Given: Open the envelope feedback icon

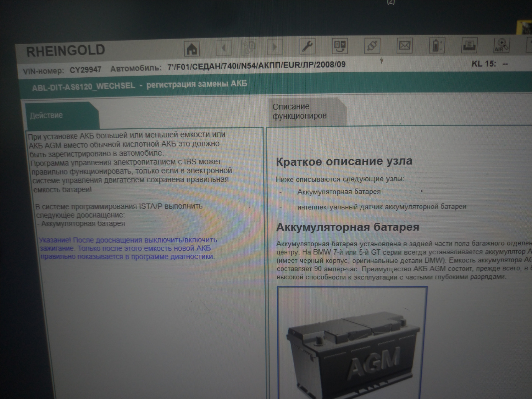Looking at the screenshot, I should 405,45.
